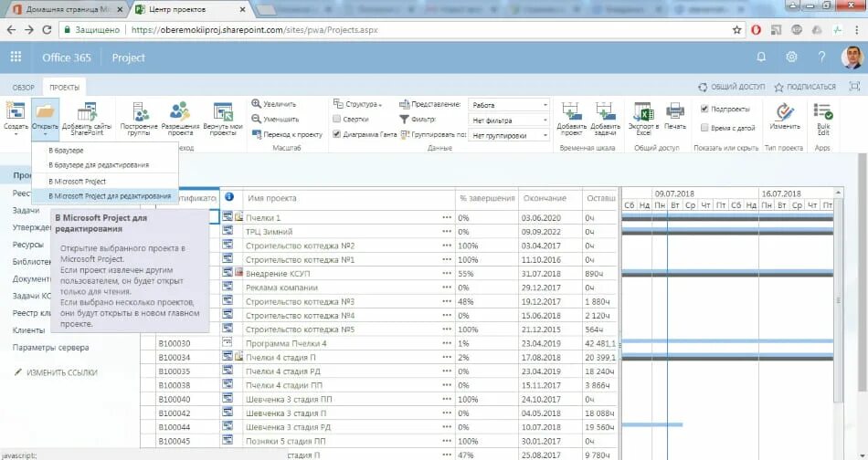Image resolution: width=868 pixels, height=460 pixels.
Task: Open the Фильтр dropdown Нет фильтра
Action: tap(509, 120)
